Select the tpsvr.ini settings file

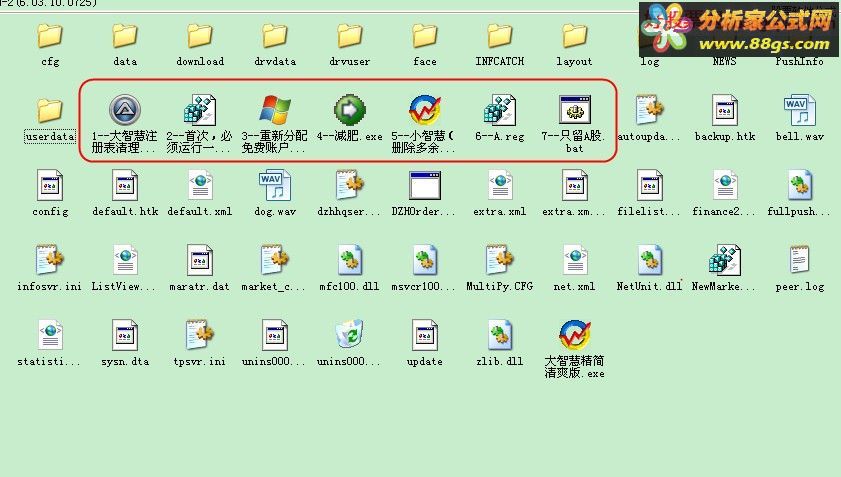[x=200, y=335]
